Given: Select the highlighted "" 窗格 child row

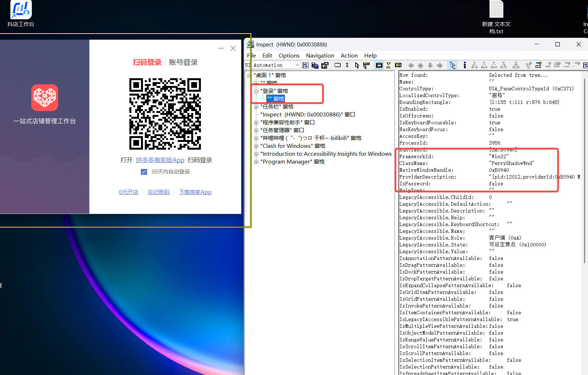Looking at the screenshot, I should pyautogui.click(x=276, y=99).
